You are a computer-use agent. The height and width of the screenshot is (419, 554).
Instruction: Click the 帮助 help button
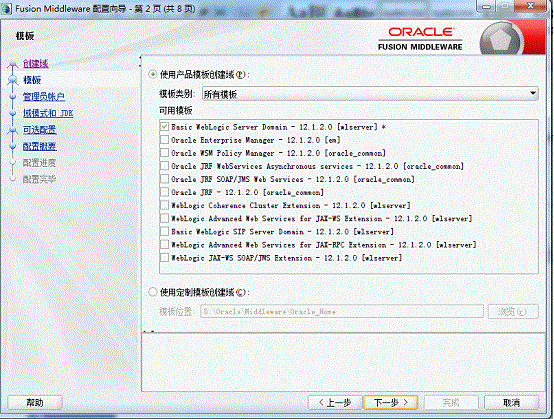(35, 402)
